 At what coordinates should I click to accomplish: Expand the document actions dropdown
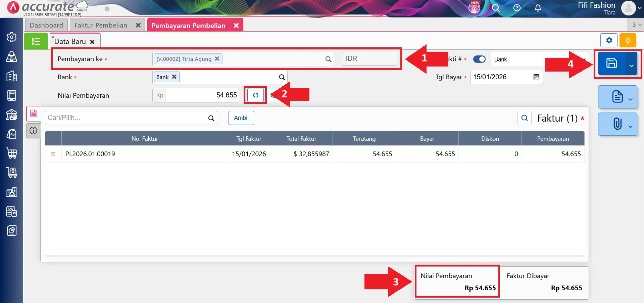630,99
